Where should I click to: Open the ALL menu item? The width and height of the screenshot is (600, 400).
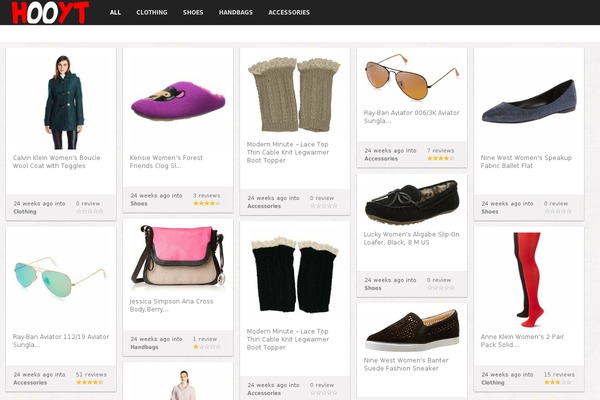(x=115, y=12)
